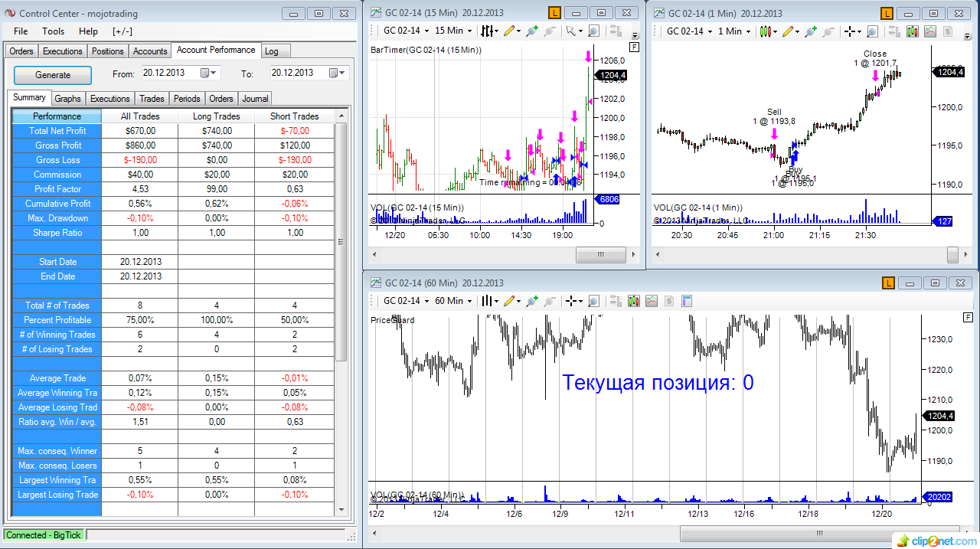Image resolution: width=980 pixels, height=549 pixels.
Task: Click horizontal scrollbar thumb of 60 Min chart
Action: click(819, 533)
